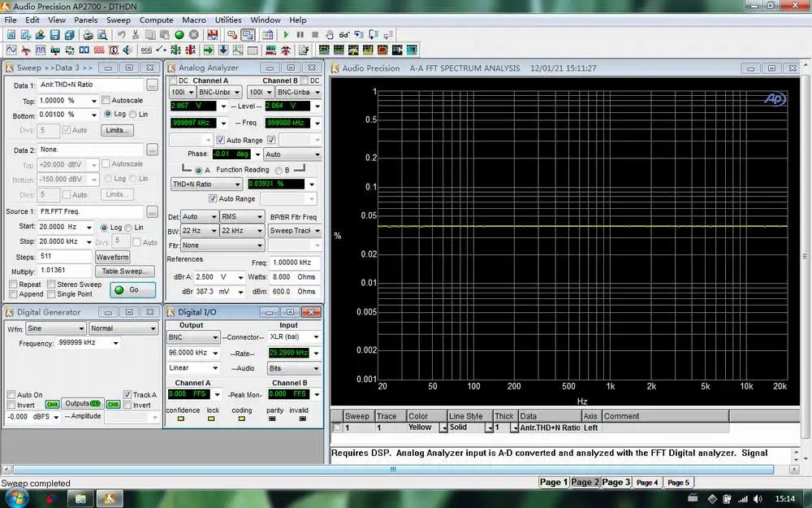
Task: Click the Pause icon in the toolbar
Action: 300,35
